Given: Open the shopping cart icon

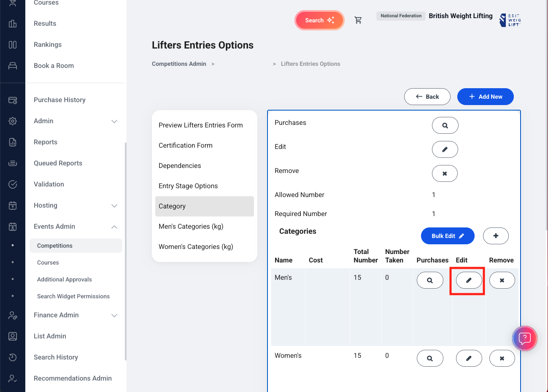Looking at the screenshot, I should point(358,20).
